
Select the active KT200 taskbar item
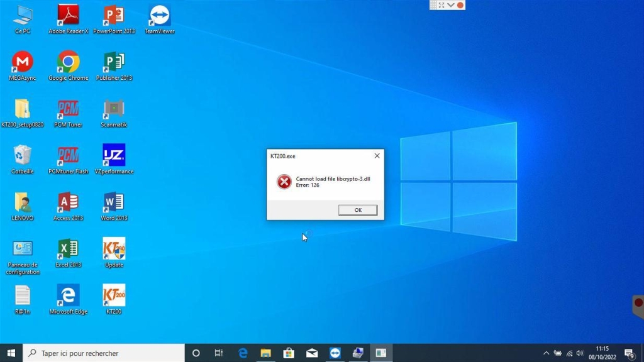380,353
